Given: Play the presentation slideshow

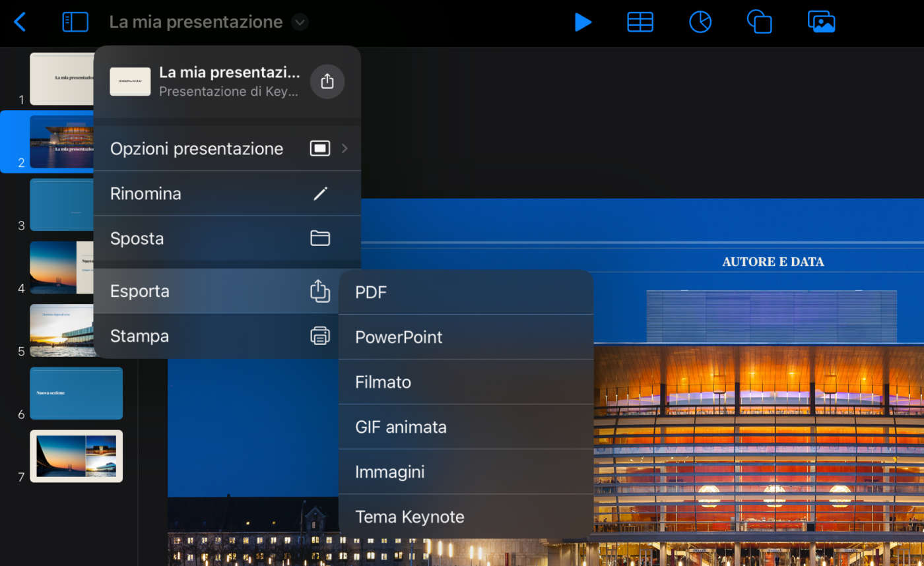Looking at the screenshot, I should (x=583, y=22).
